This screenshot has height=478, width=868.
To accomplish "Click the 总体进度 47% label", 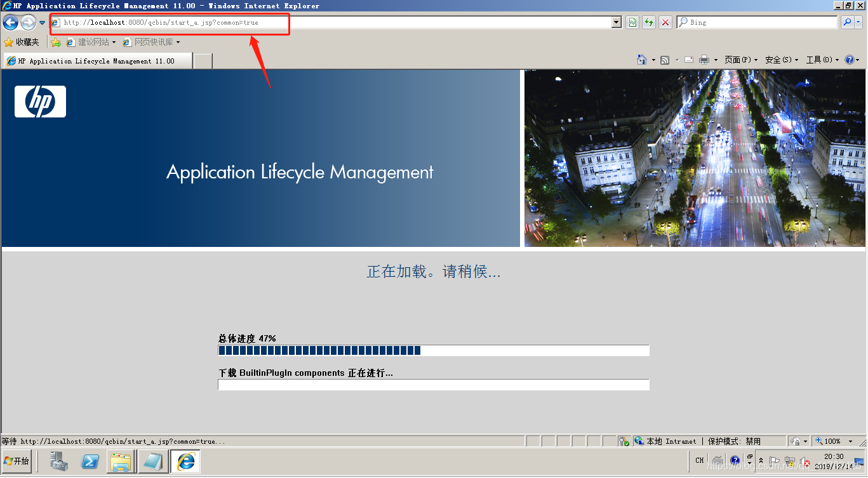I will pyautogui.click(x=247, y=338).
